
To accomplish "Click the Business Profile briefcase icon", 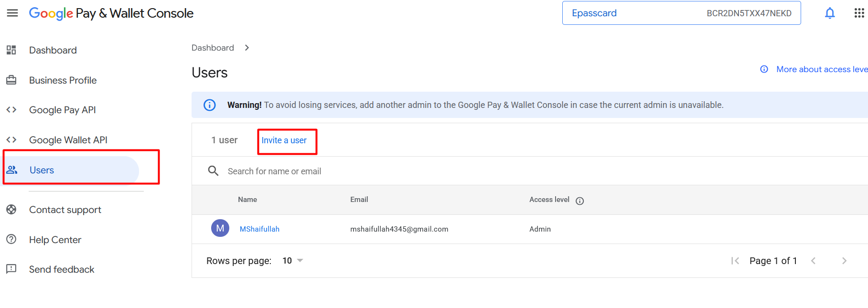I will (11, 80).
